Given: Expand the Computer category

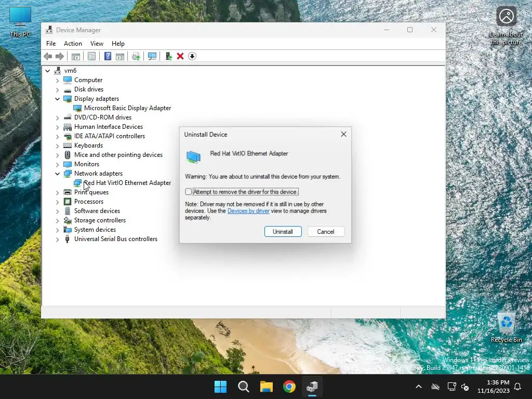Looking at the screenshot, I should [x=57, y=80].
